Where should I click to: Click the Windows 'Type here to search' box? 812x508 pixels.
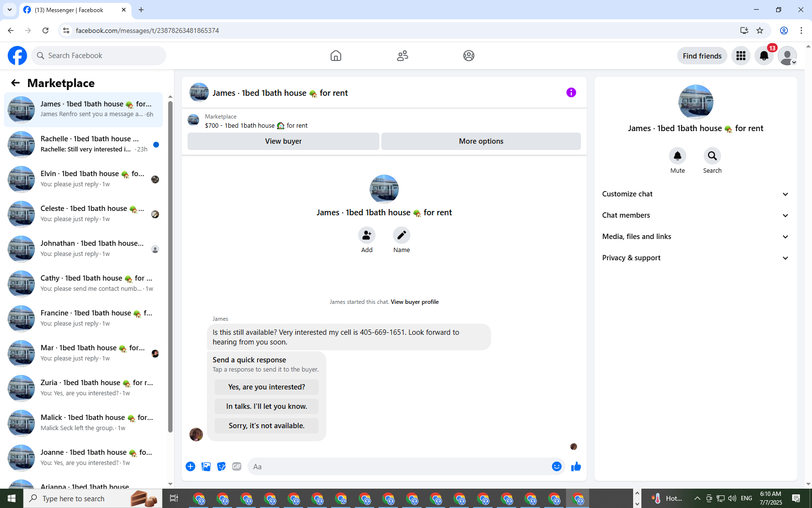[x=92, y=498]
